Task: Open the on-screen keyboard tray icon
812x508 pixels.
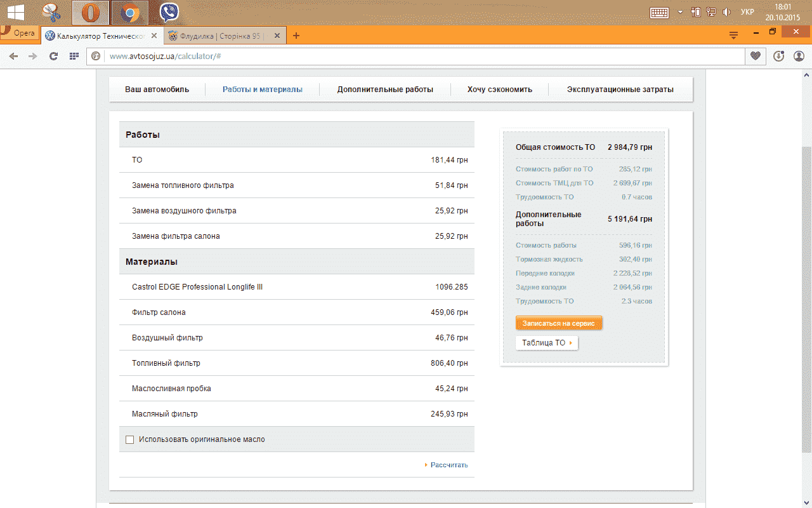Action: coord(660,12)
